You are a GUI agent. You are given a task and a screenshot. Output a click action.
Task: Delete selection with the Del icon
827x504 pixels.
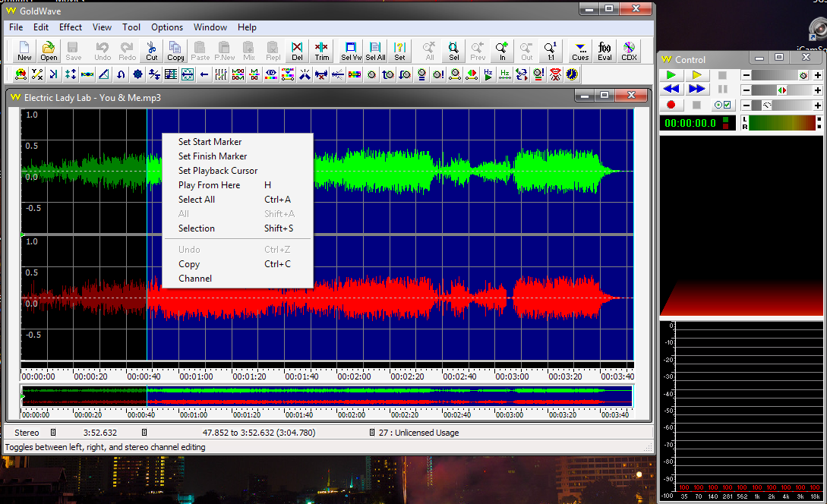pyautogui.click(x=297, y=51)
